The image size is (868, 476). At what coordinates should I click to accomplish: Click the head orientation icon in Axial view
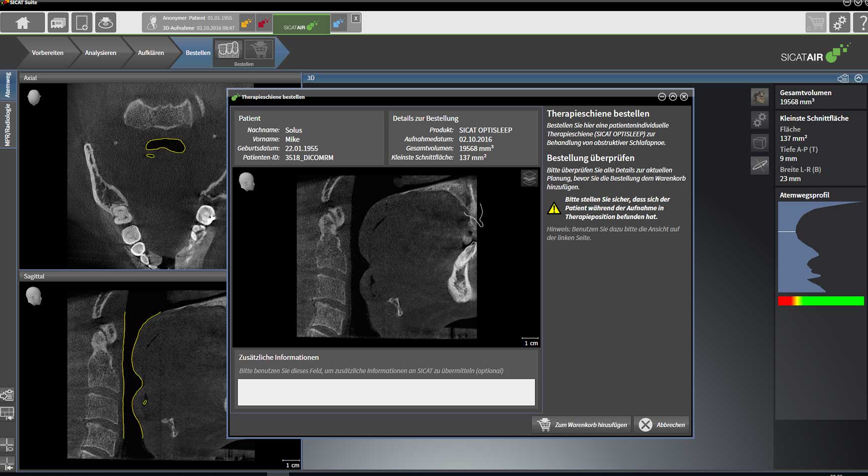click(x=34, y=97)
